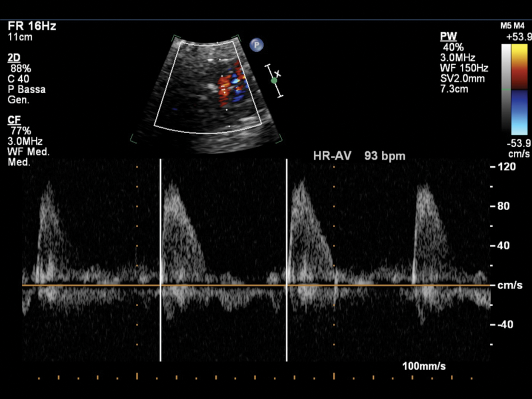Click the FR 16Hz frame rate label
This screenshot has height=399, width=532.
pos(32,26)
